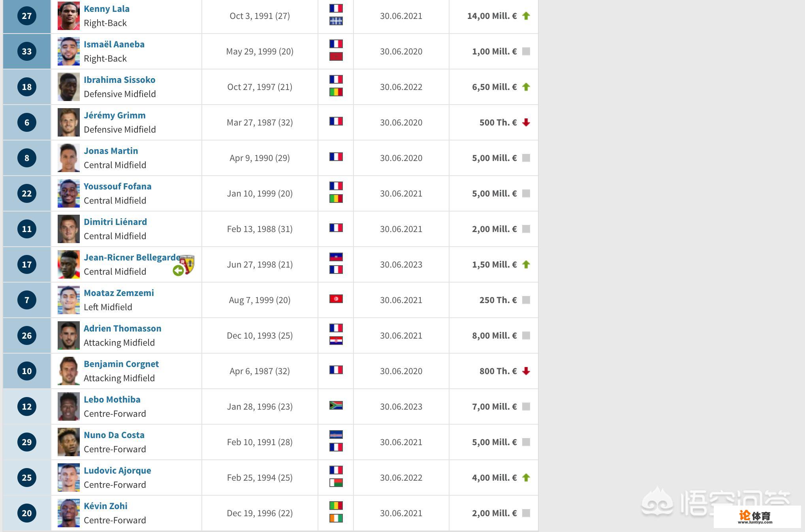
Task: Open Kenny Lala's player profile link
Action: point(106,9)
